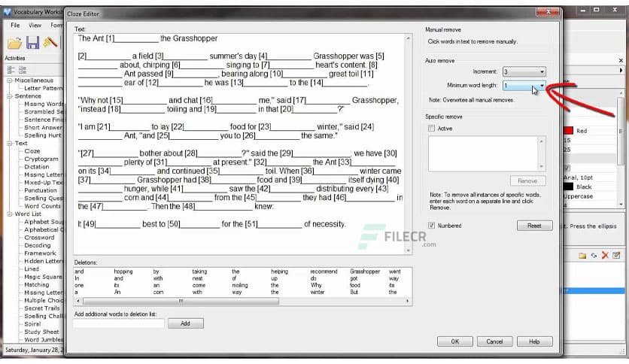The width and height of the screenshot is (629, 364).
Task: Click the red X delete icon in the right panel
Action: tap(605, 256)
